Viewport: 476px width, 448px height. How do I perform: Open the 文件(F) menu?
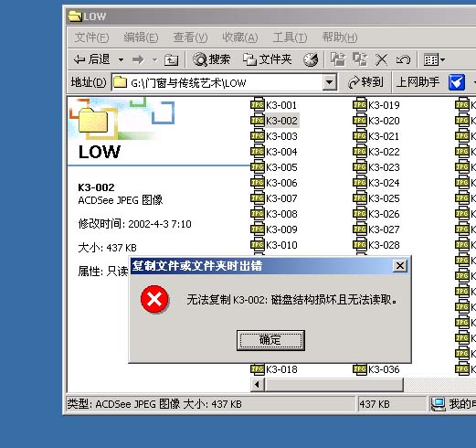point(91,37)
